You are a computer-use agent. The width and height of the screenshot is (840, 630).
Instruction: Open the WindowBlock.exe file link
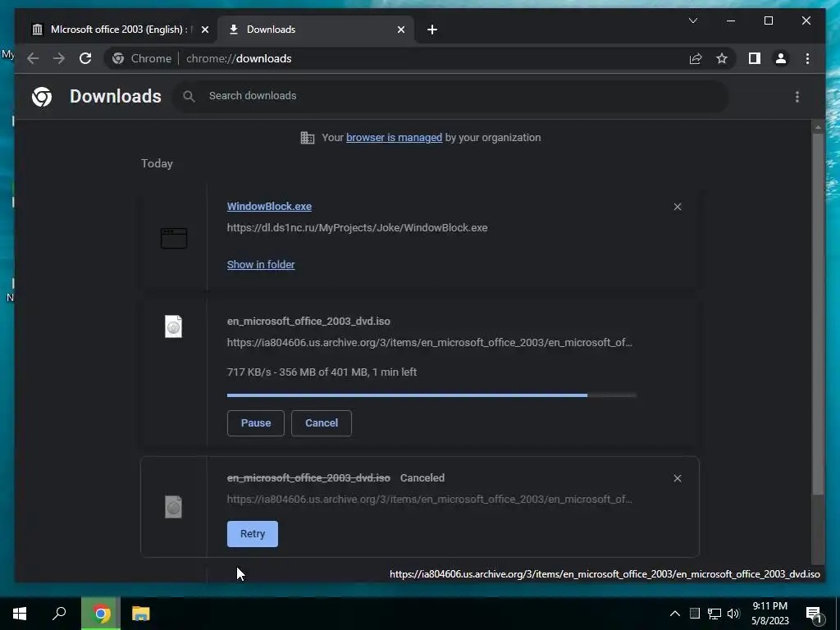[x=269, y=206]
